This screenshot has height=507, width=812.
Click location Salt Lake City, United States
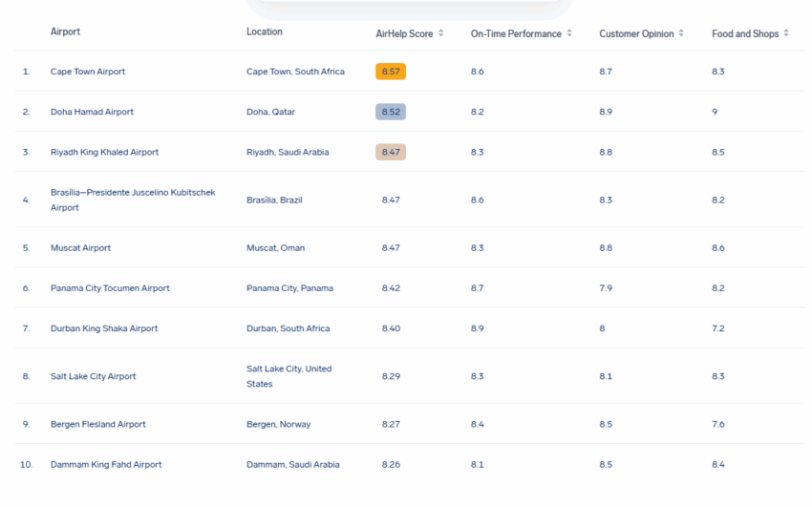[x=288, y=376]
